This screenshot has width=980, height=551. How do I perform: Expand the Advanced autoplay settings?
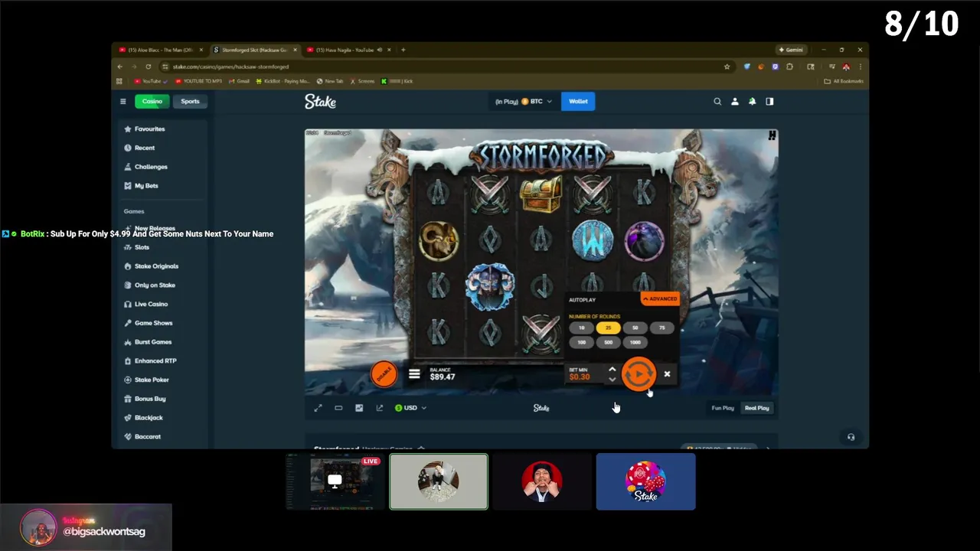point(660,298)
